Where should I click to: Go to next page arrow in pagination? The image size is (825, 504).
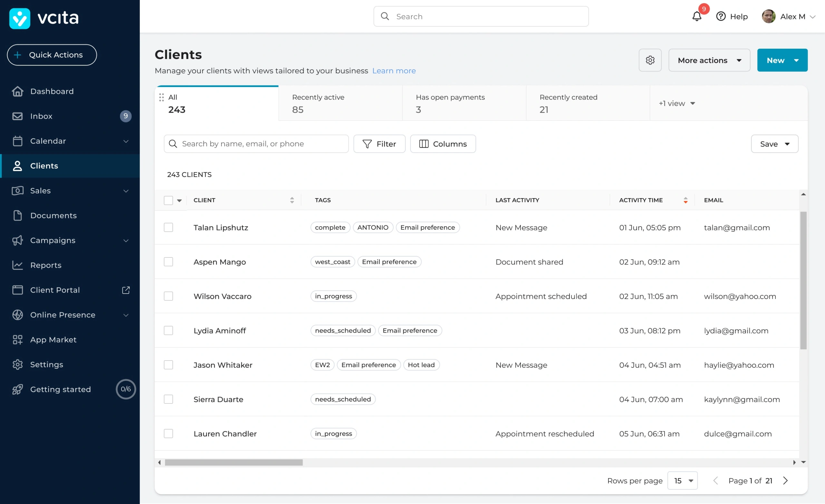click(x=785, y=480)
